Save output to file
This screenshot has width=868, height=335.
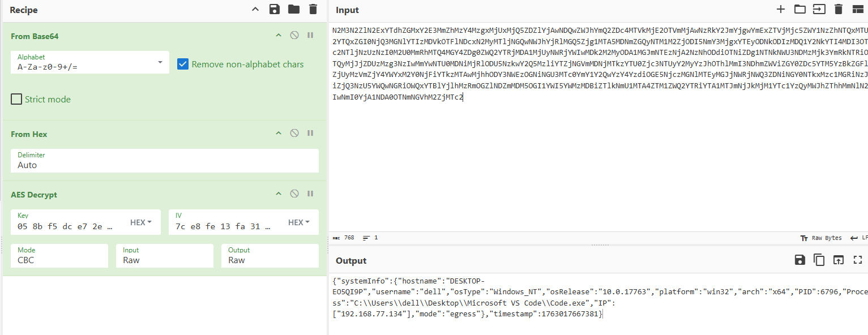pyautogui.click(x=799, y=260)
